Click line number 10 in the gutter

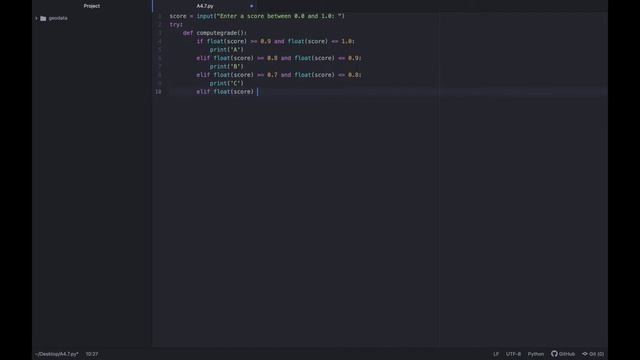(158, 92)
